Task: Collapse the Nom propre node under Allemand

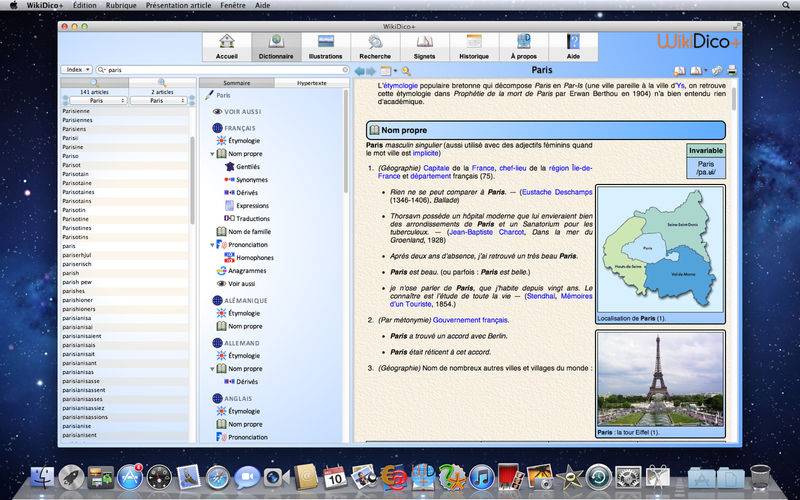Action: (x=212, y=368)
